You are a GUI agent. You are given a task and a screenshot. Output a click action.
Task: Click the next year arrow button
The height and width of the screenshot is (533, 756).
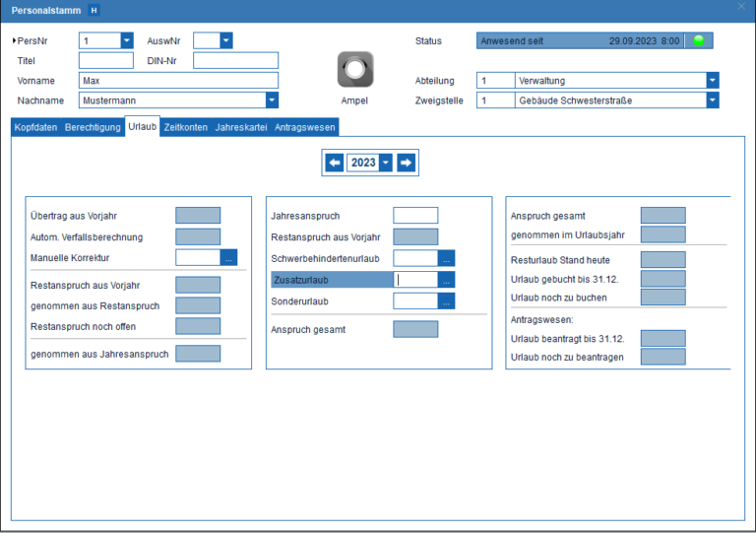407,163
